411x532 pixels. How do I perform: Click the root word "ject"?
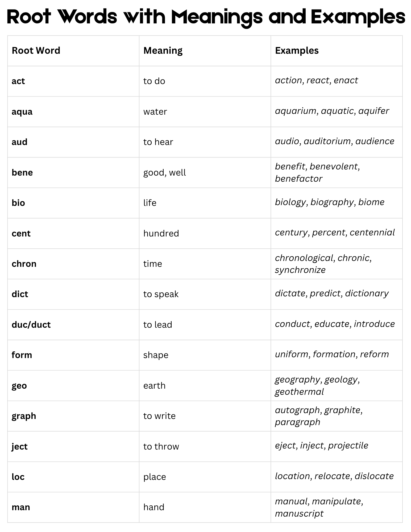(x=19, y=447)
